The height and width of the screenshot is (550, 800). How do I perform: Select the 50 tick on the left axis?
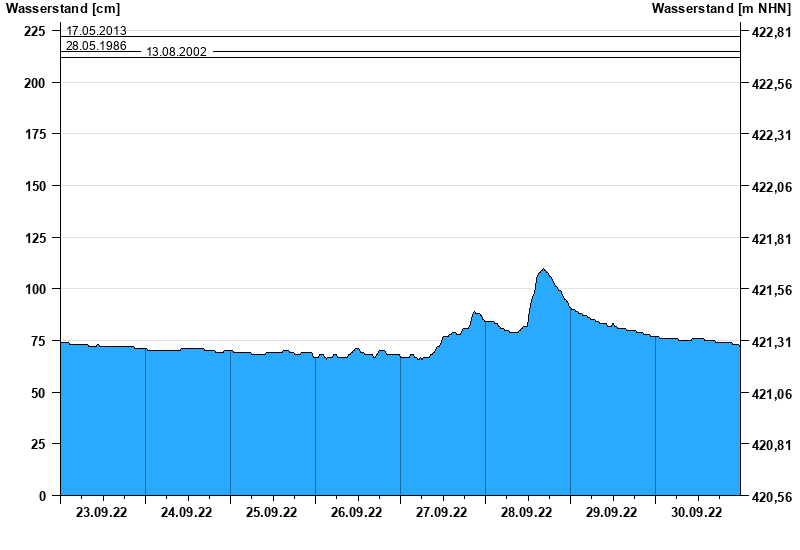click(40, 393)
